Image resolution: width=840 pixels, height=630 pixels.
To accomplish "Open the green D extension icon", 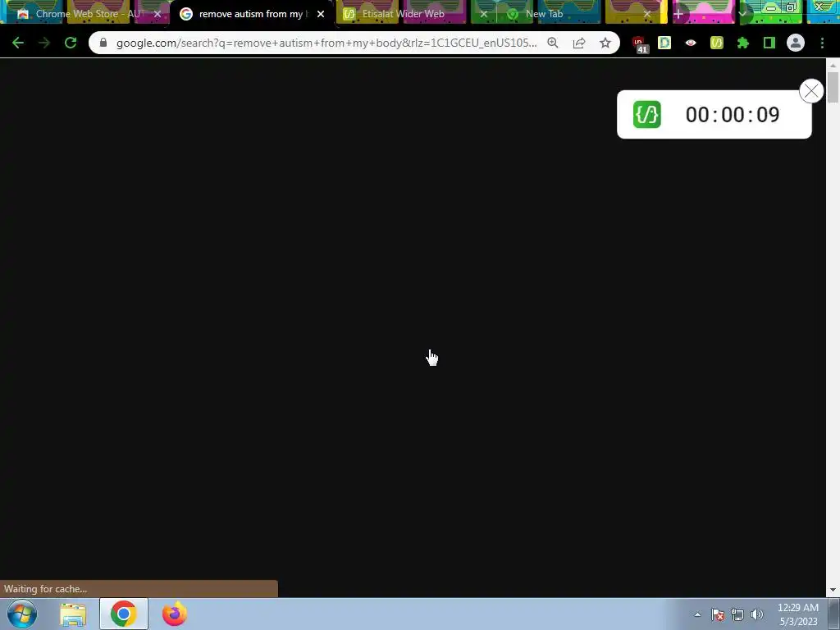I will (x=664, y=43).
